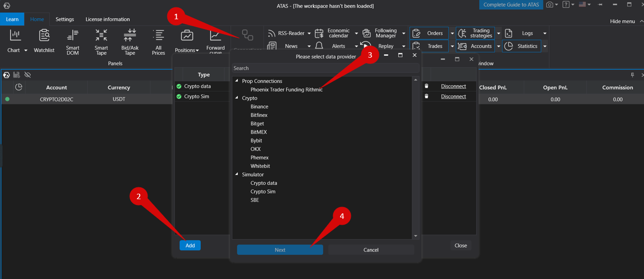Open the License information tab
Viewport: 644px width, 279px height.
pyautogui.click(x=108, y=19)
